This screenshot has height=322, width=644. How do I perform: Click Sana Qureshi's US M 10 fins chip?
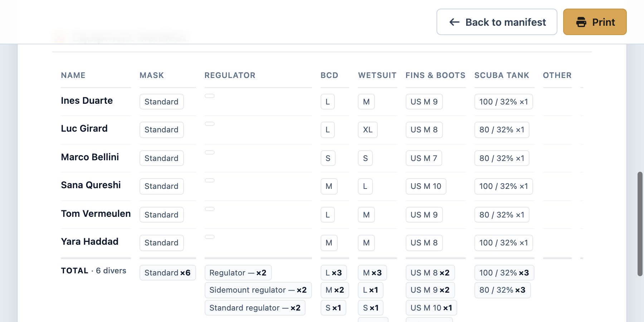tap(426, 186)
